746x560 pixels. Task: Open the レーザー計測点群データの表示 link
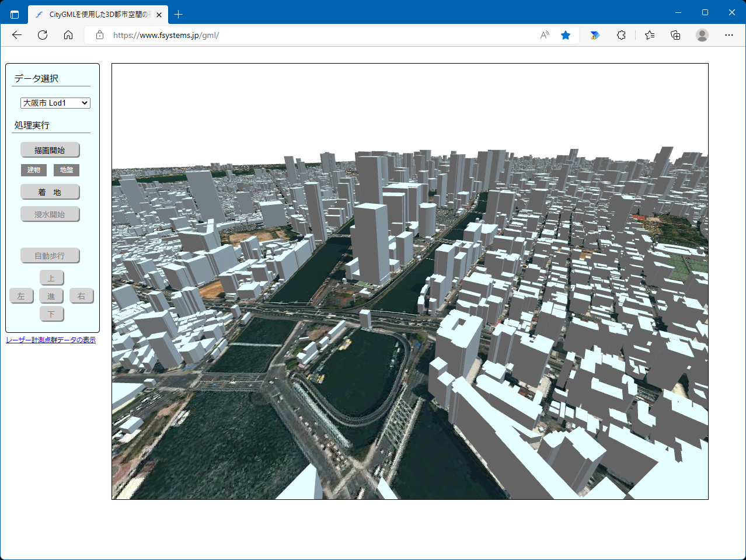51,340
